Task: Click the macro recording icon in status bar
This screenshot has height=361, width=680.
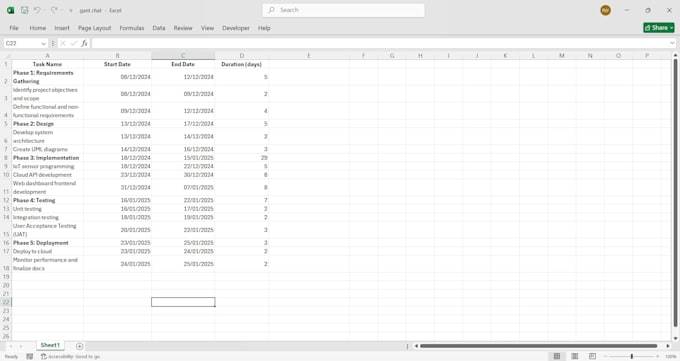Action: (29, 356)
